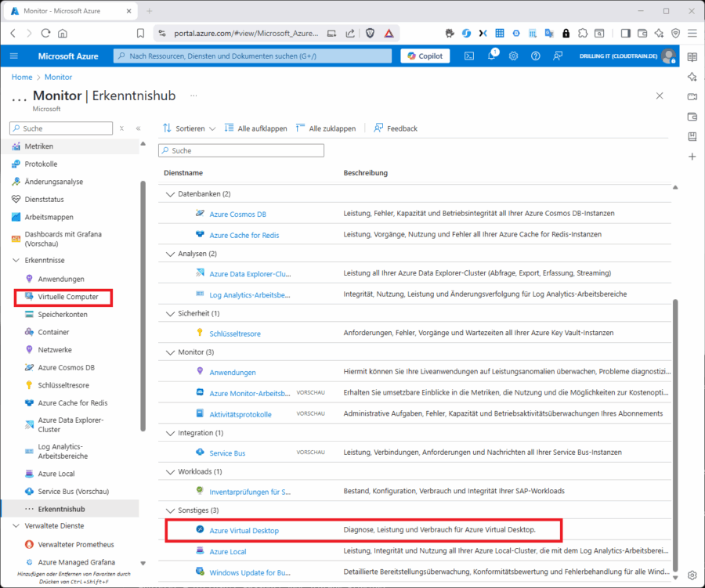Select Anwendungen under Erkenntnisse in sidebar

pos(61,280)
